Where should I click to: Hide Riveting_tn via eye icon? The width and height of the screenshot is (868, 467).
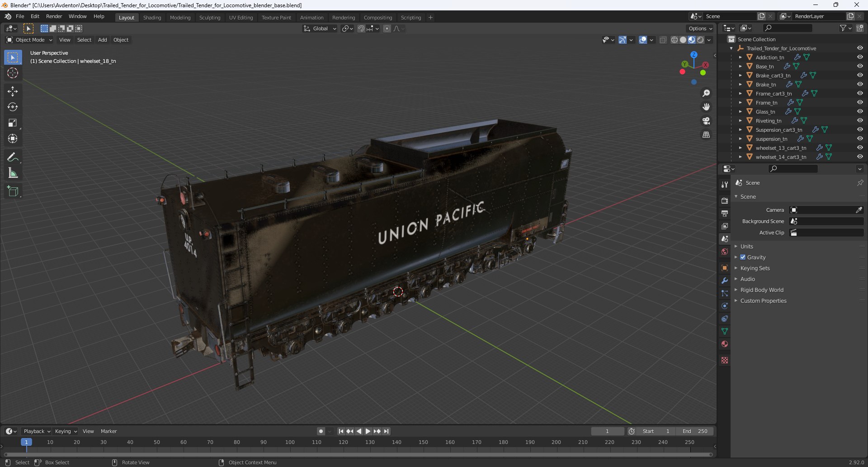(x=860, y=120)
